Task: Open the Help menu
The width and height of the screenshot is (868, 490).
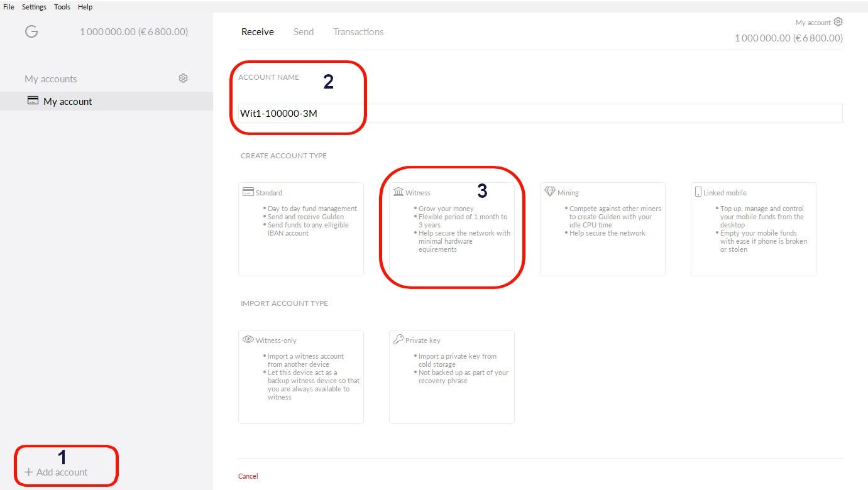Action: [x=85, y=7]
